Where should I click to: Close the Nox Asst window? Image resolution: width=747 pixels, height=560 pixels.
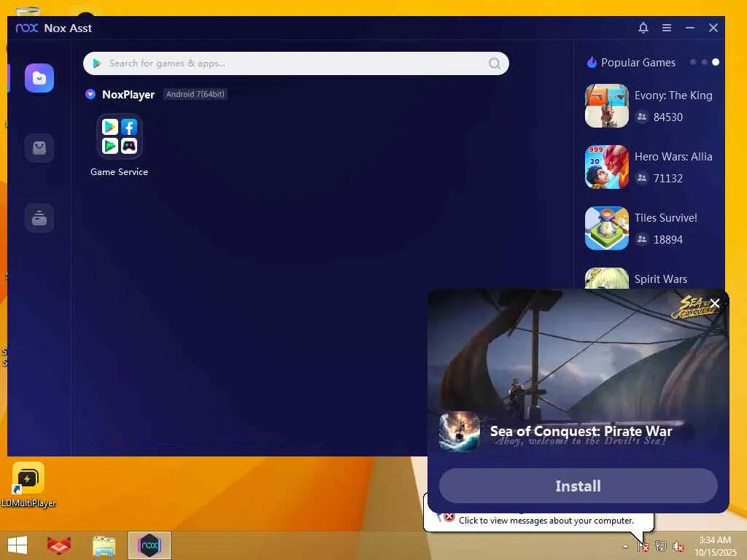pyautogui.click(x=713, y=28)
